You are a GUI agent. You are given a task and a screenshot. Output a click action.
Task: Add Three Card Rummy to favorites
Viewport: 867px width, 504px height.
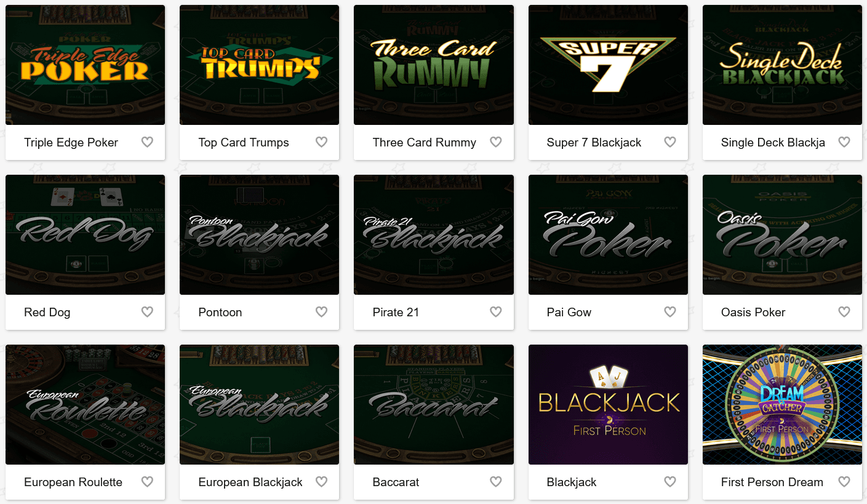click(x=495, y=142)
